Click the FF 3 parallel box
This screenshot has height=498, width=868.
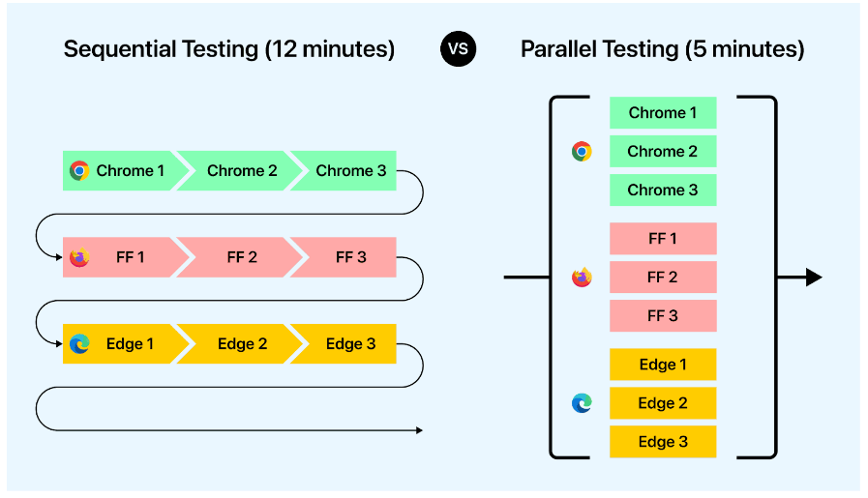(x=663, y=316)
